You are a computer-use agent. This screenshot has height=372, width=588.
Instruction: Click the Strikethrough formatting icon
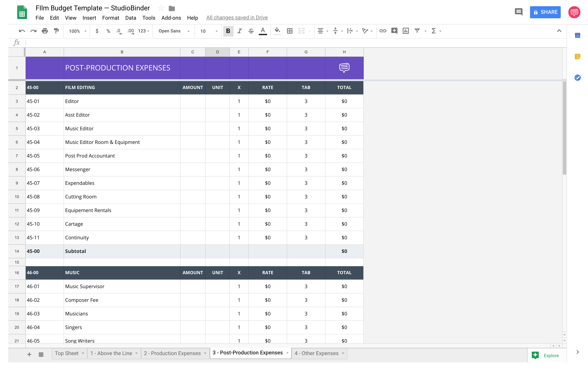click(x=250, y=30)
